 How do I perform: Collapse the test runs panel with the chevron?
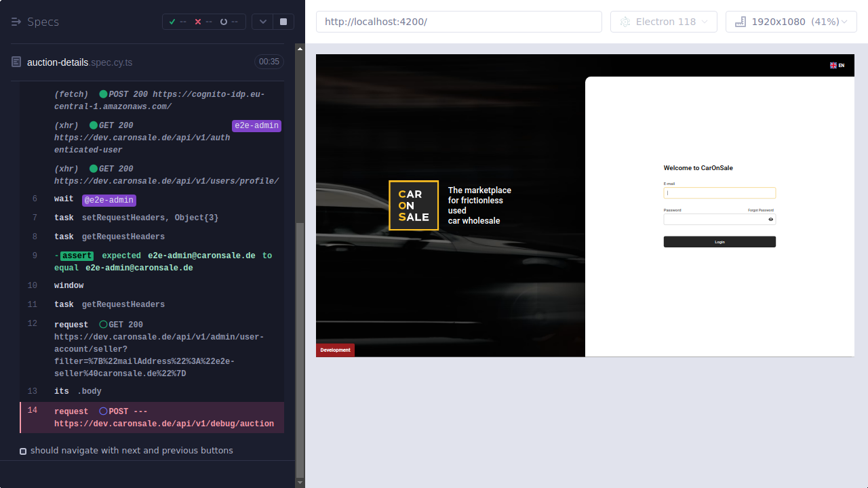[262, 21]
